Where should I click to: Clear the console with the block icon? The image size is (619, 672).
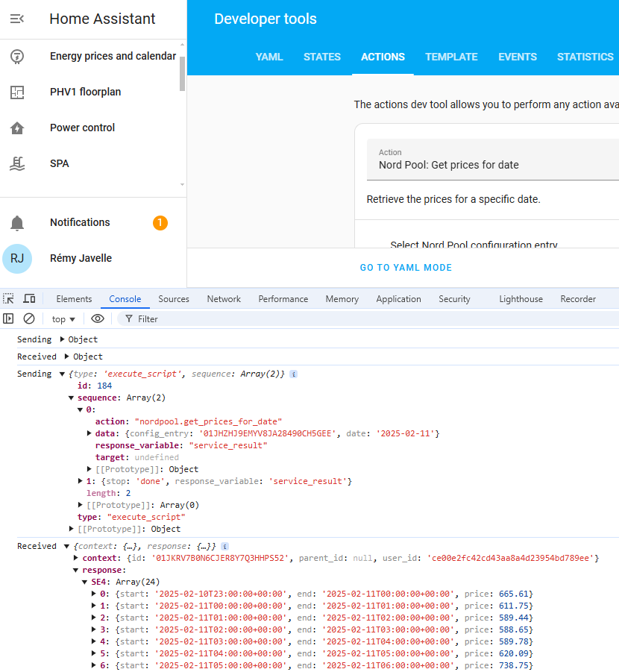[x=29, y=318]
